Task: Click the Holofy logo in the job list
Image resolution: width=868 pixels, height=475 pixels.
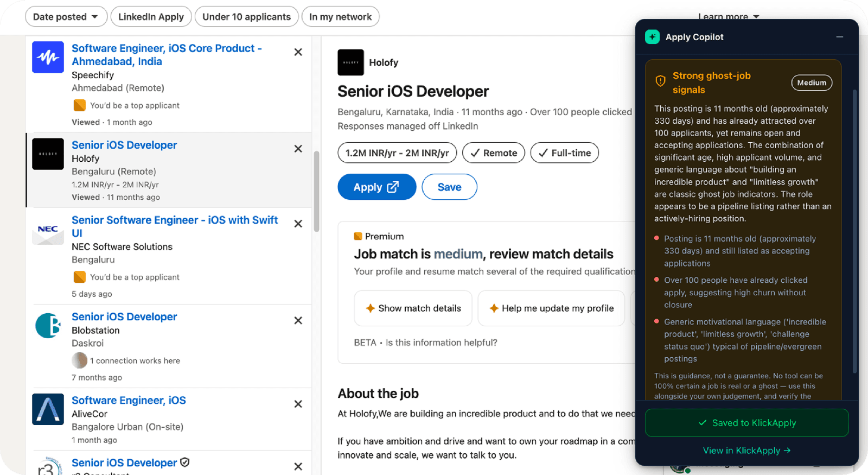Action: click(x=48, y=154)
